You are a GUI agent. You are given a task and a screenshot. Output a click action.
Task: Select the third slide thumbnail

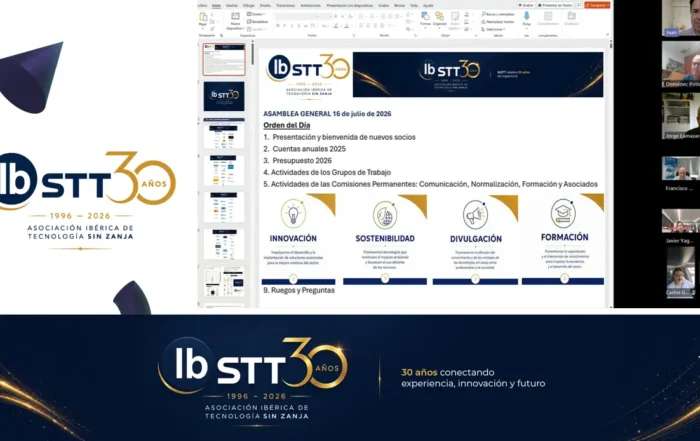(224, 133)
